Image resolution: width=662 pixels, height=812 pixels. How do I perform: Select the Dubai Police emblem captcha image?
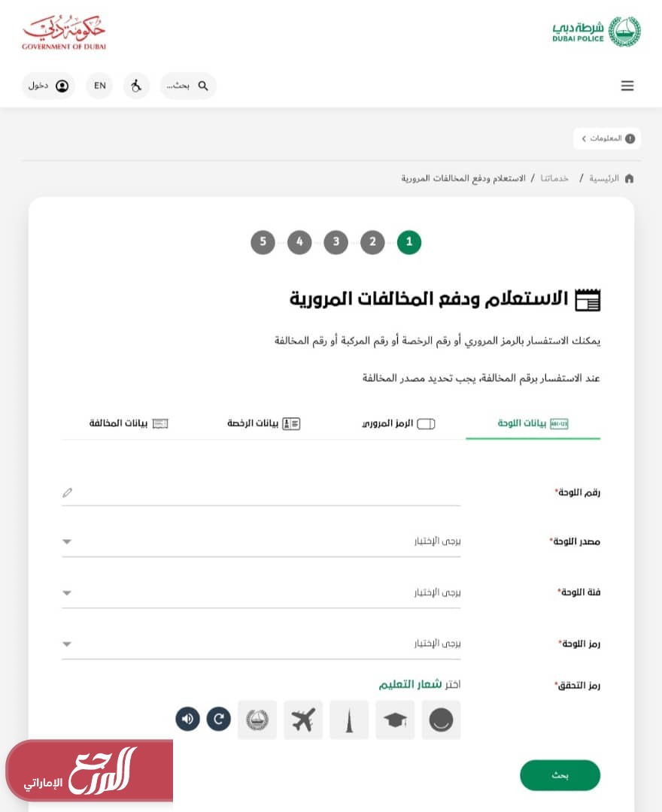[x=257, y=720]
